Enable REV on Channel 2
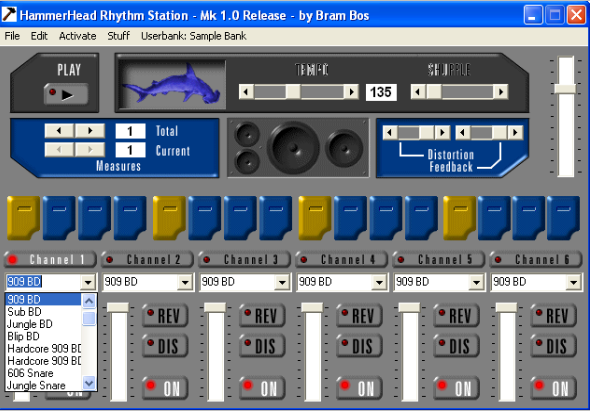 (x=165, y=315)
